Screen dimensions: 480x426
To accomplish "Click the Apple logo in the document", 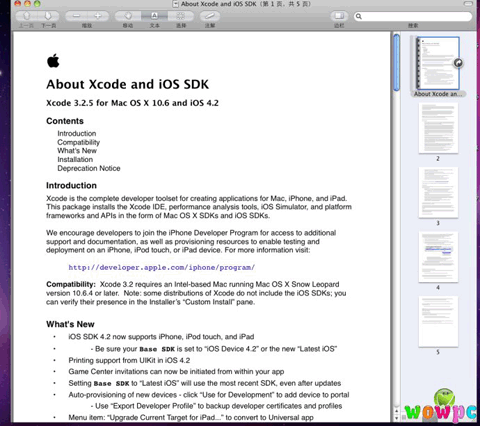I will [x=53, y=61].
